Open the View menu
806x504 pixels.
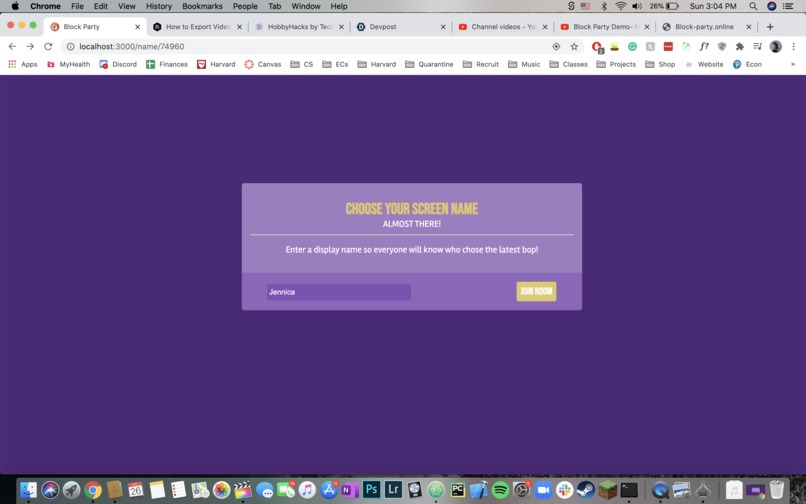[x=126, y=6]
